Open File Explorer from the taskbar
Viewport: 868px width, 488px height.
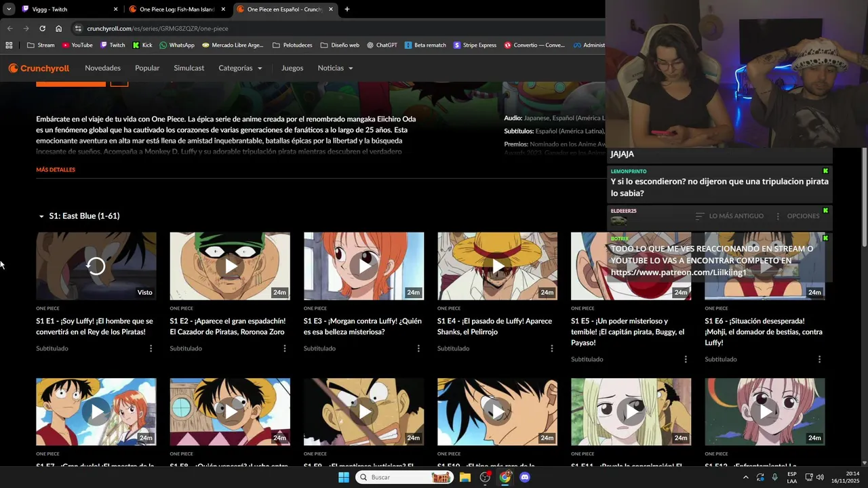coord(465,477)
